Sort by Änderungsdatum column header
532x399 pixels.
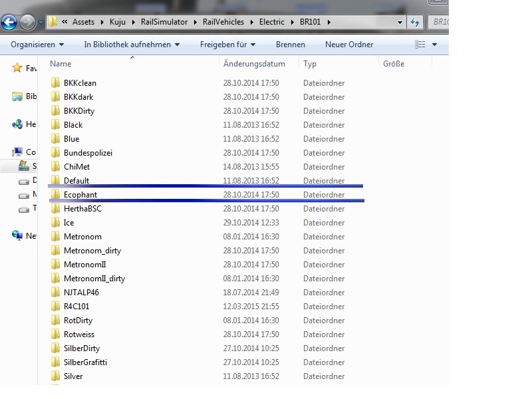pyautogui.click(x=254, y=64)
